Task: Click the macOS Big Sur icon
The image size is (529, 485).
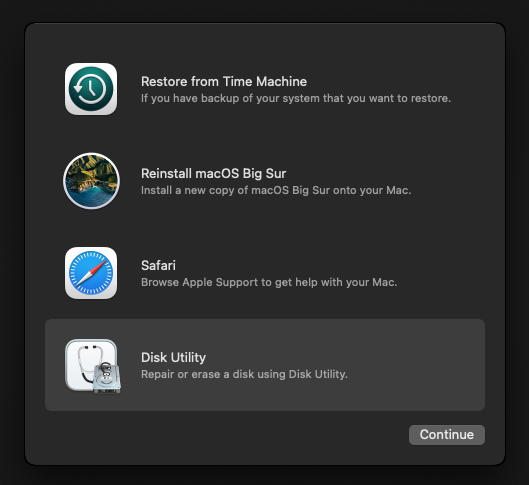Action: 91,181
